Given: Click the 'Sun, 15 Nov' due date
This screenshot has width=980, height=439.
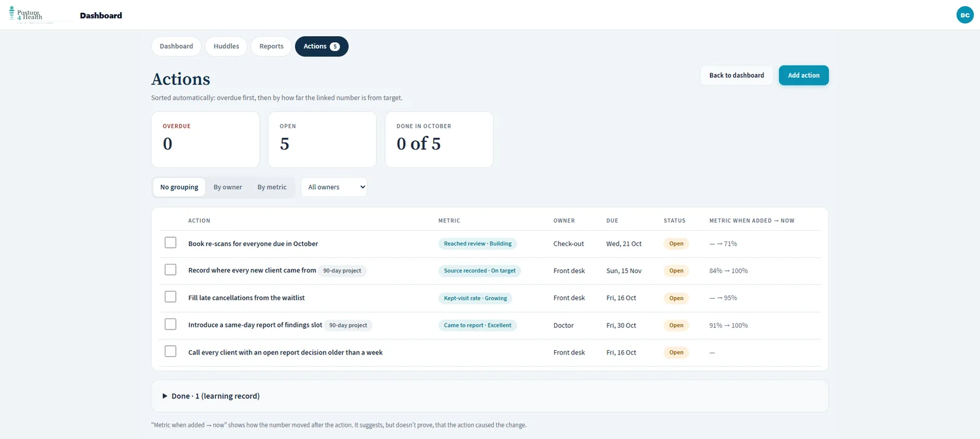Looking at the screenshot, I should (624, 271).
